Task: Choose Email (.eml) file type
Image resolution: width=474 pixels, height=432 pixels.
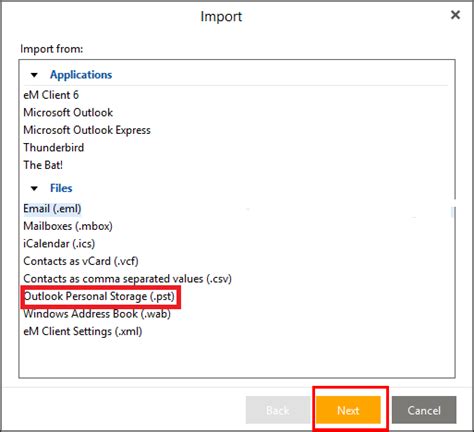Action: click(x=52, y=209)
